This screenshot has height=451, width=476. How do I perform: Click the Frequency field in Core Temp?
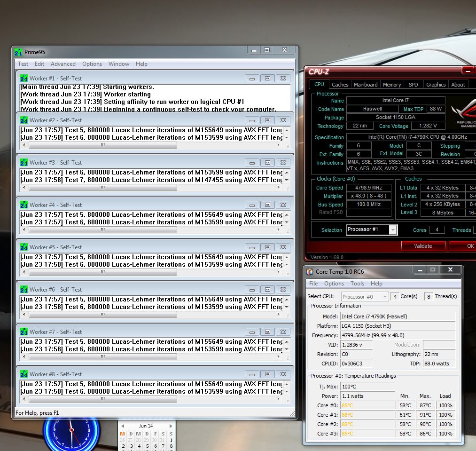click(x=398, y=335)
